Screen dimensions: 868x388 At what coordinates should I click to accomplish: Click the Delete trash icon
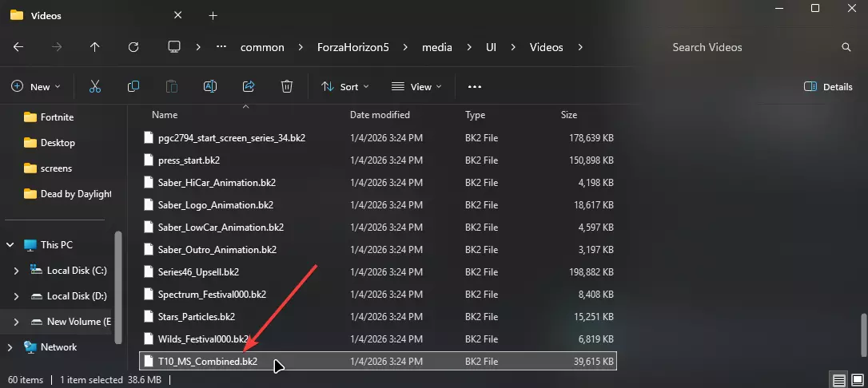click(x=286, y=86)
